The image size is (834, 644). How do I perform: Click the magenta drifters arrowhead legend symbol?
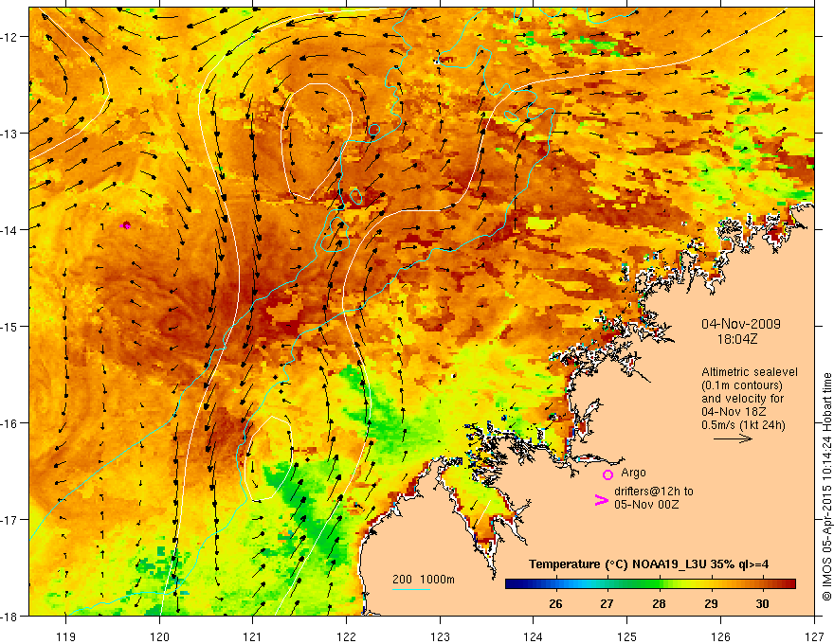[x=602, y=500]
